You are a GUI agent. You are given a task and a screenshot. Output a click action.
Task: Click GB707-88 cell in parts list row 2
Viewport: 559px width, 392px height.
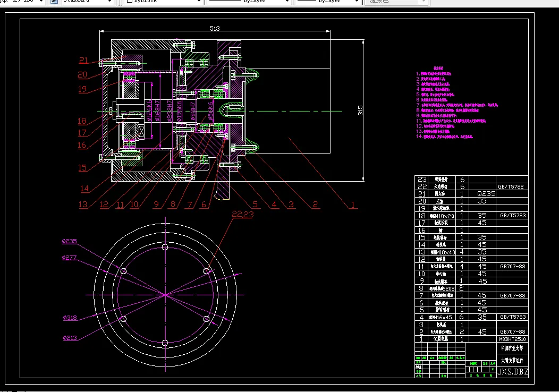(x=513, y=331)
